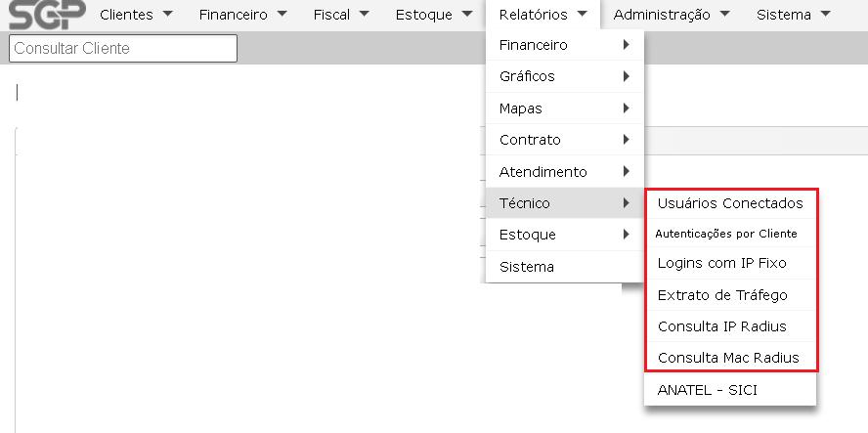Expand the Sistema top menu
Screen dimensions: 868x433
793,15
